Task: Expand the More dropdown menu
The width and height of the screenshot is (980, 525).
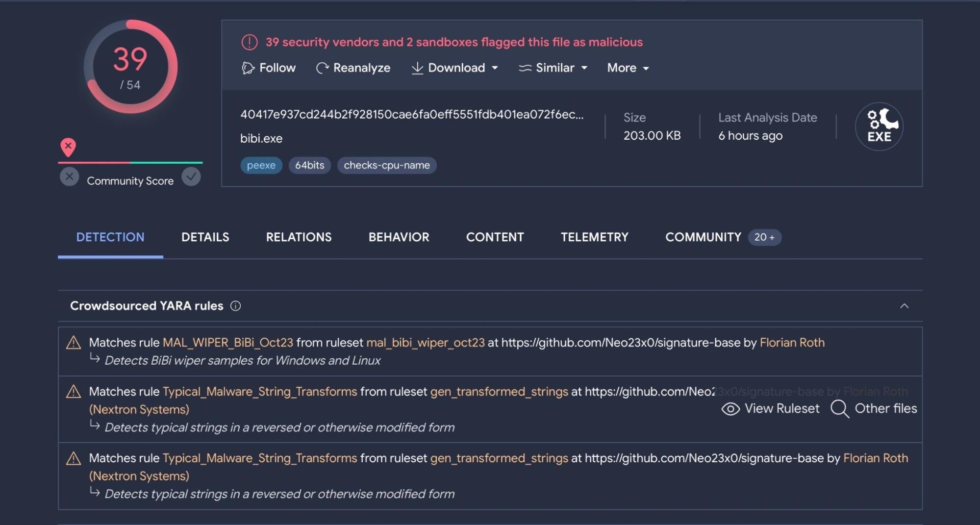Action: coord(628,68)
